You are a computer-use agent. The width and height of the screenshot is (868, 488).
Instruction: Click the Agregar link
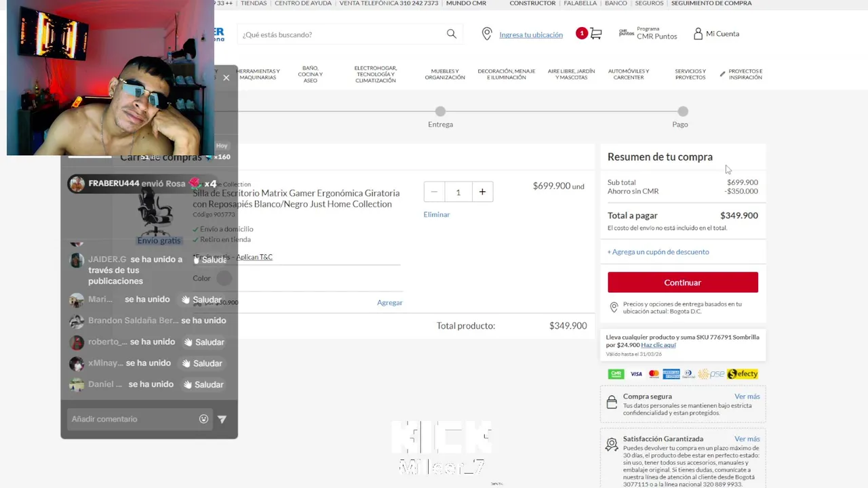390,302
